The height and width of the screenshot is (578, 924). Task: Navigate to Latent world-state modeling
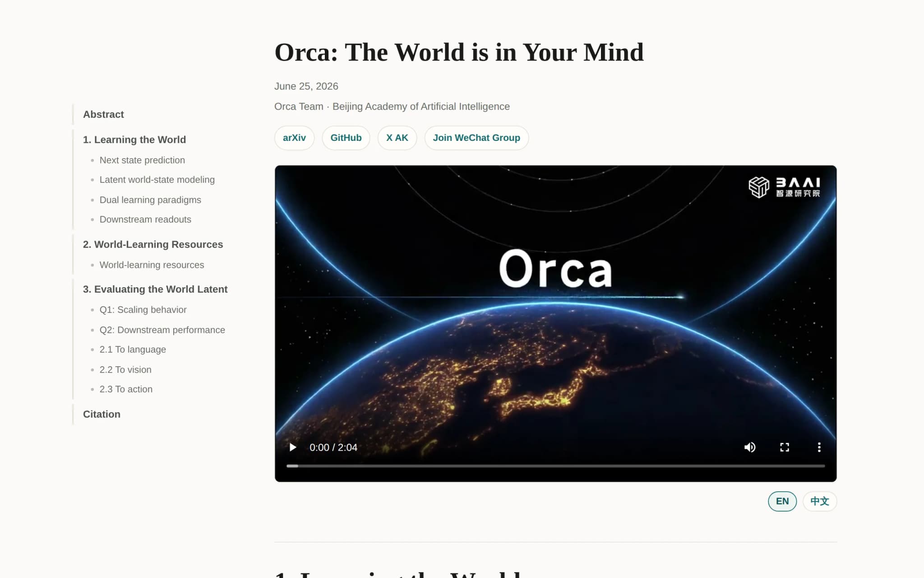click(x=157, y=179)
